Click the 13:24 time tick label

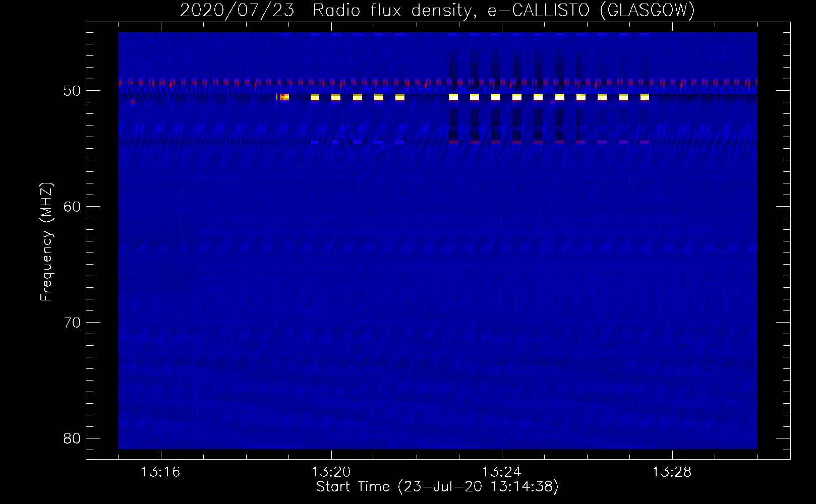502,472
